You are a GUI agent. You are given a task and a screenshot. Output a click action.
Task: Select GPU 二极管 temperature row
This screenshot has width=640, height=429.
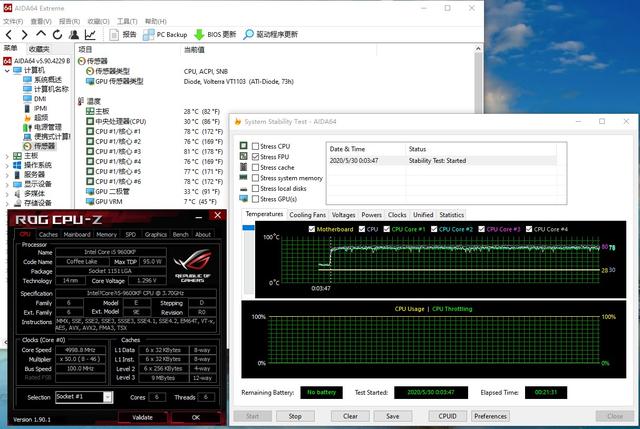[155, 191]
